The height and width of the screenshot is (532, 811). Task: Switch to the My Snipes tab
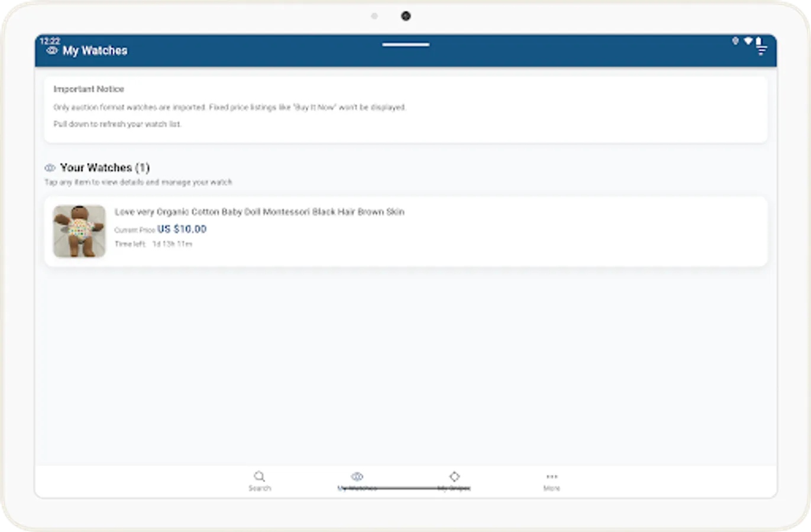(x=454, y=481)
